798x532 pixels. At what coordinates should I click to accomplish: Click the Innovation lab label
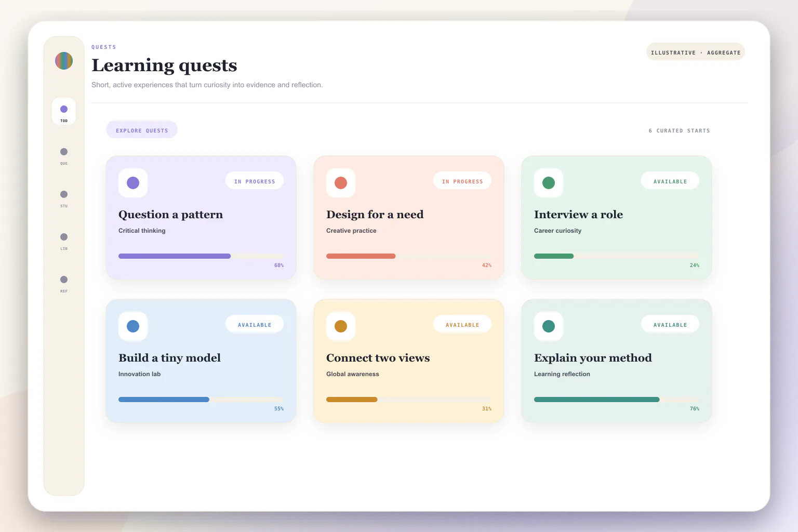click(139, 374)
